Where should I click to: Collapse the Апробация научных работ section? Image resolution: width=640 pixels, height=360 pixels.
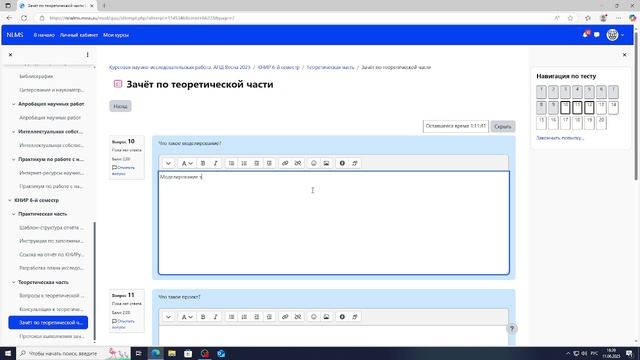pyautogui.click(x=13, y=104)
